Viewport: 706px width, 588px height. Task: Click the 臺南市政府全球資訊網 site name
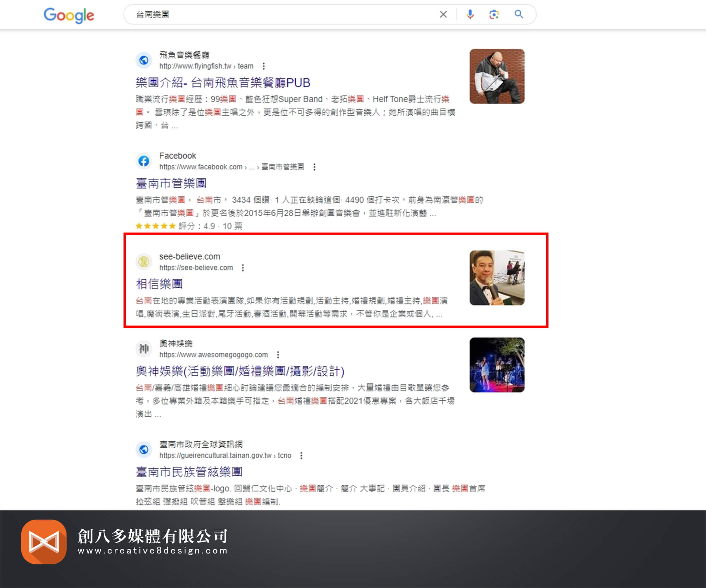tap(201, 444)
